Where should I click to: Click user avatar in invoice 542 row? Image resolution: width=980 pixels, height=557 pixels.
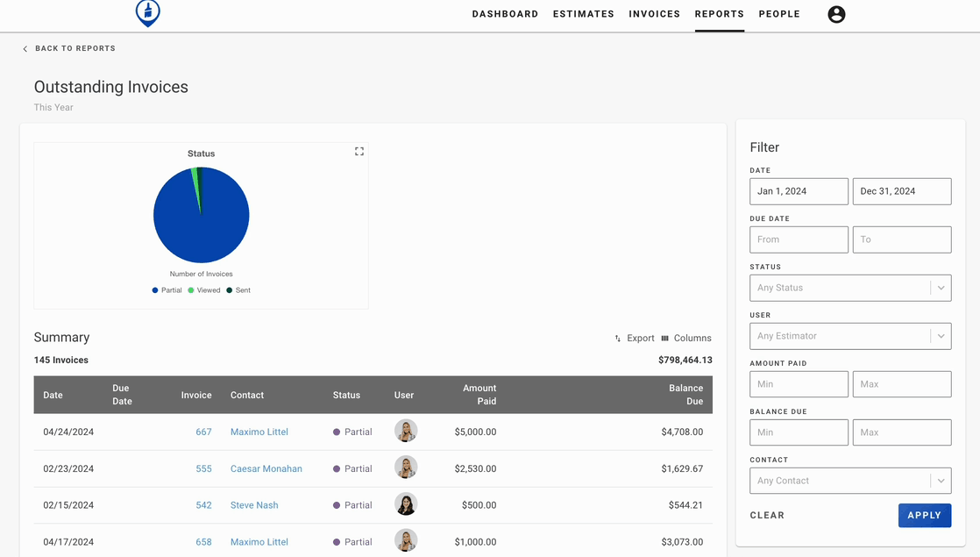click(406, 503)
